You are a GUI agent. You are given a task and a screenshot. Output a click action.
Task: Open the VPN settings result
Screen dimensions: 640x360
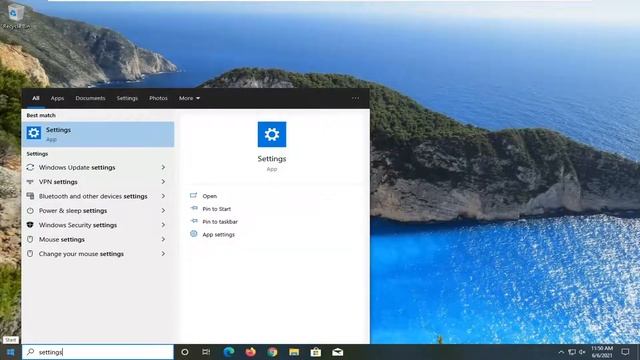(x=98, y=182)
